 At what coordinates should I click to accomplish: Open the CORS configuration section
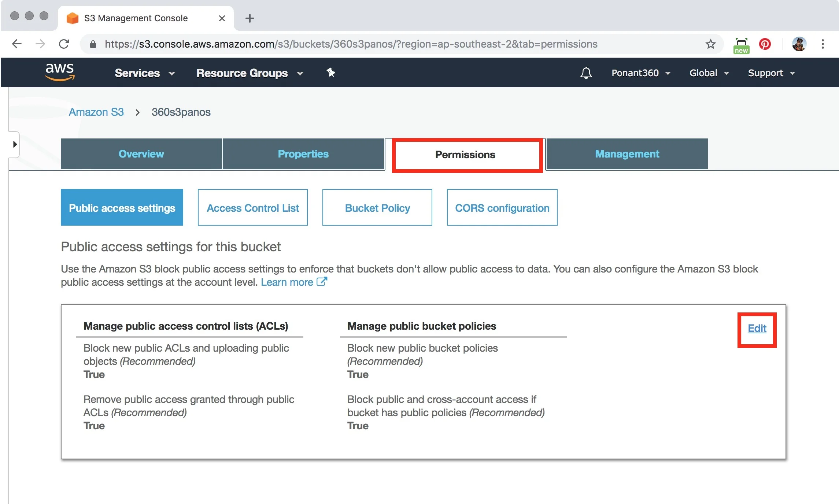tap(502, 207)
